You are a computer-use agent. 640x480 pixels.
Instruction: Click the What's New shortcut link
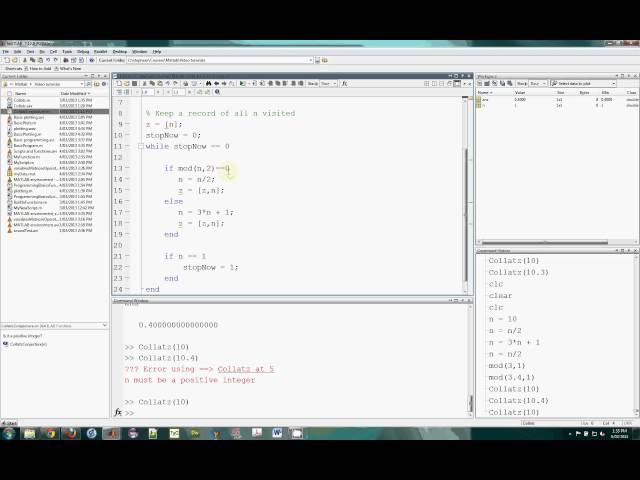(x=68, y=69)
